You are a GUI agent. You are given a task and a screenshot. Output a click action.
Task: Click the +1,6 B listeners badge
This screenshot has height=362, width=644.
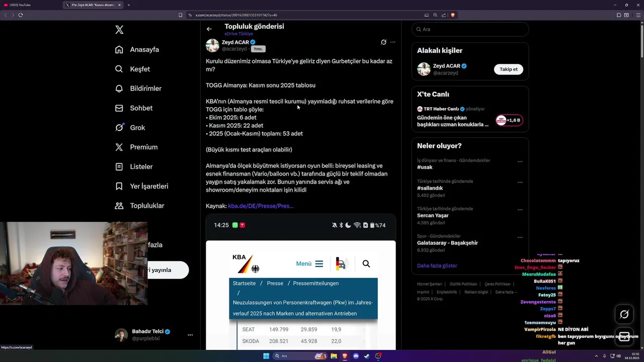509,120
